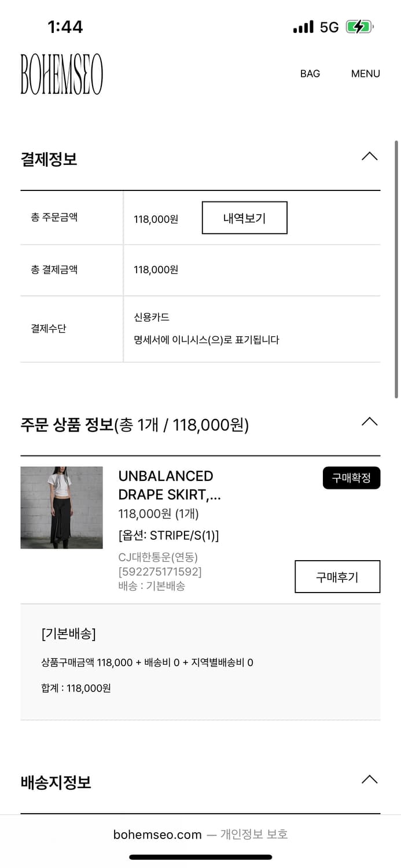This screenshot has width=401, height=868.
Task: Tap 내역보기 to view order details
Action: [244, 217]
